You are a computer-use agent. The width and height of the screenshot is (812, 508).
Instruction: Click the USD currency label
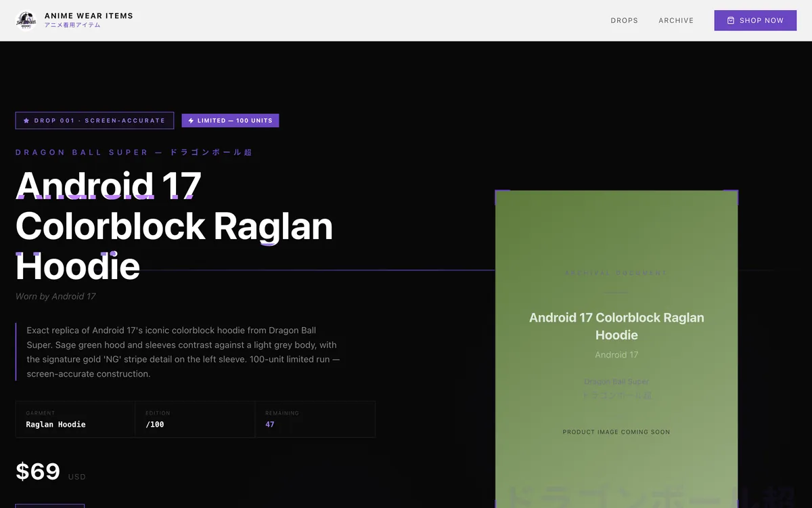77,477
